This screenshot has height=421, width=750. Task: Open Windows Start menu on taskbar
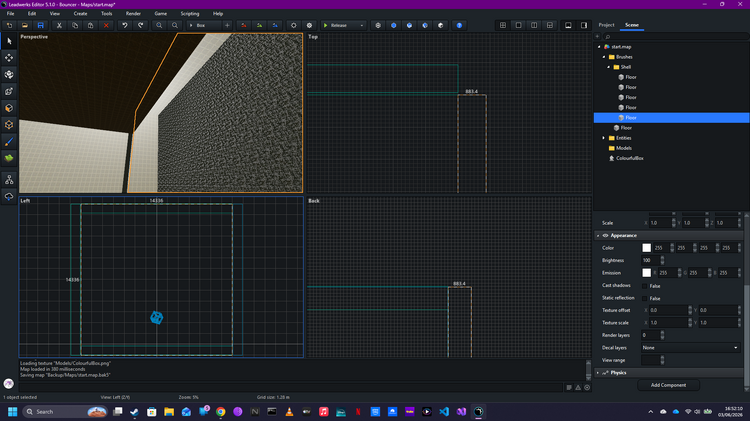(12, 411)
